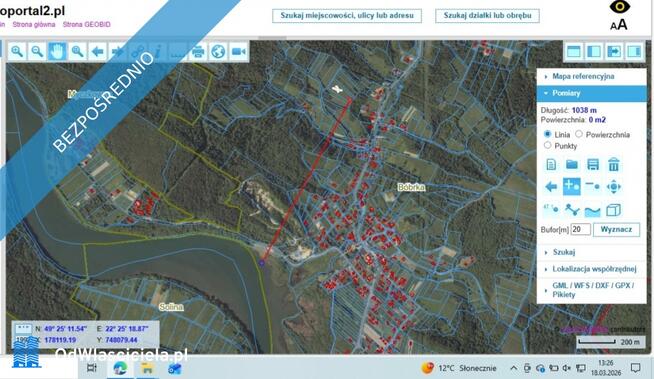Click the left sidebar layout icon
The image size is (654, 379).
click(x=594, y=51)
